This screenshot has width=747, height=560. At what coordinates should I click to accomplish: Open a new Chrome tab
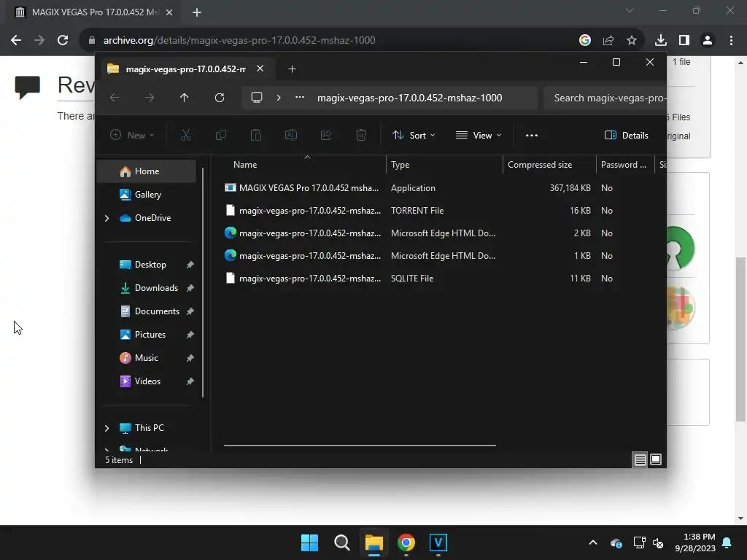coord(197,12)
